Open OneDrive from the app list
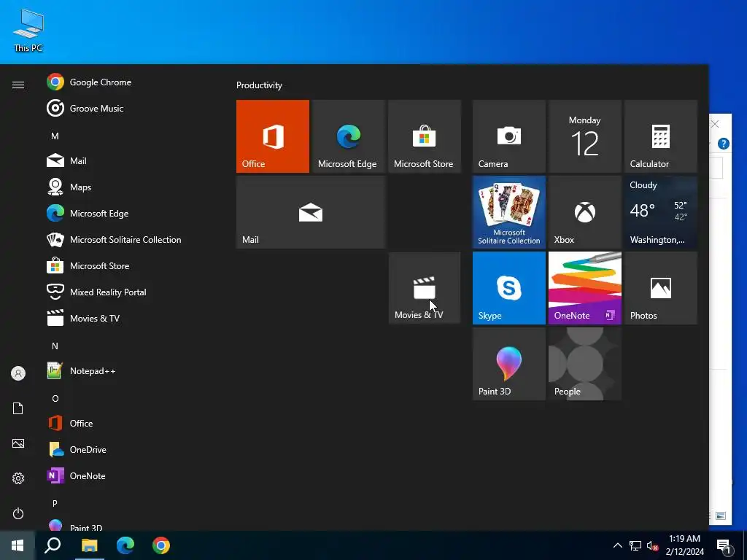747x560 pixels. click(128, 449)
